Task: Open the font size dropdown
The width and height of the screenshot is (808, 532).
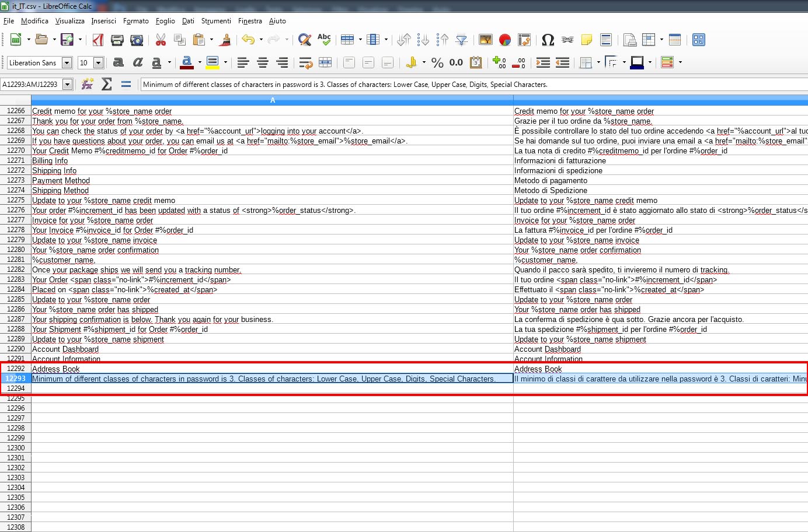Action: [x=99, y=63]
